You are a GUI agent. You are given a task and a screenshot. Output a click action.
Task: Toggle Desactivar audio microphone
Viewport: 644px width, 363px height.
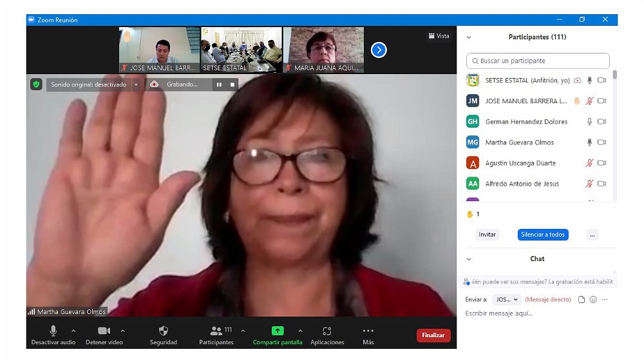click(53, 331)
